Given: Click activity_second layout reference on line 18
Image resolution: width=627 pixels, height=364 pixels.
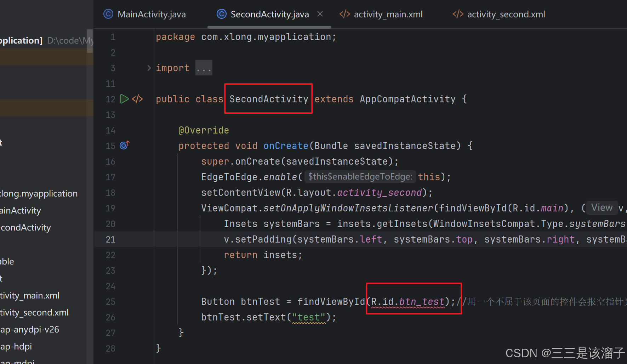Looking at the screenshot, I should pyautogui.click(x=380, y=193).
